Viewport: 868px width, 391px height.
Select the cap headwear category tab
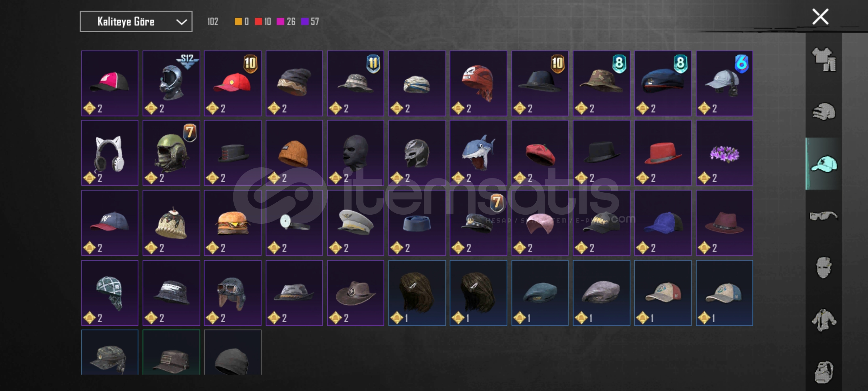click(x=824, y=164)
